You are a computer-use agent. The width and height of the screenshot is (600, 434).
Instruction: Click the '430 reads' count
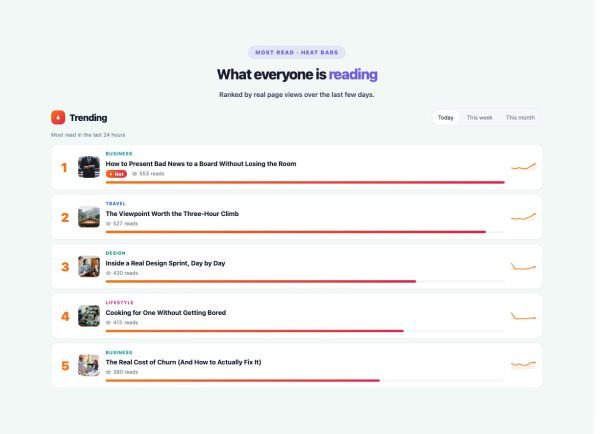coord(126,273)
